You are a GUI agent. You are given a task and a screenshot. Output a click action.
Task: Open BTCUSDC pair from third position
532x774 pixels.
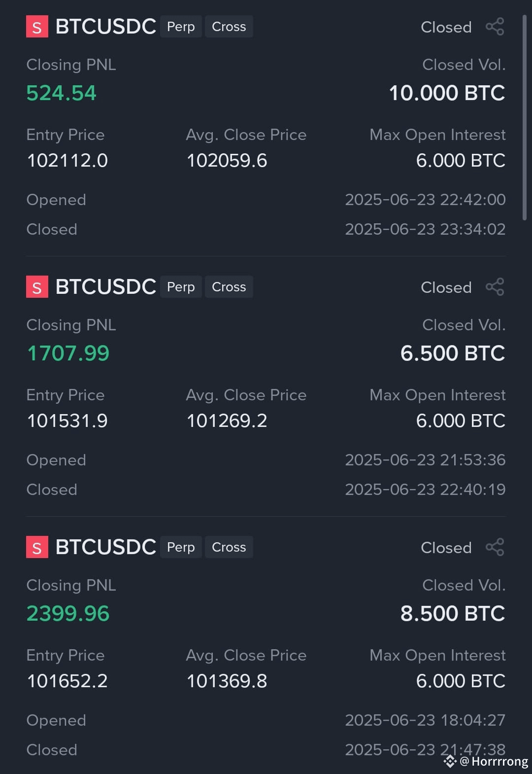(x=105, y=547)
